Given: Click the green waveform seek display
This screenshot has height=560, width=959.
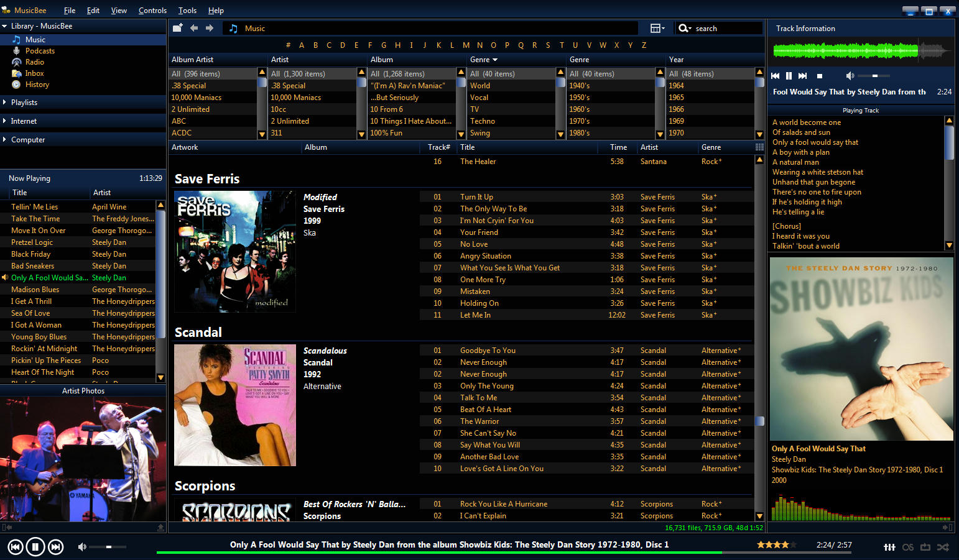Looking at the screenshot, I should [x=861, y=51].
